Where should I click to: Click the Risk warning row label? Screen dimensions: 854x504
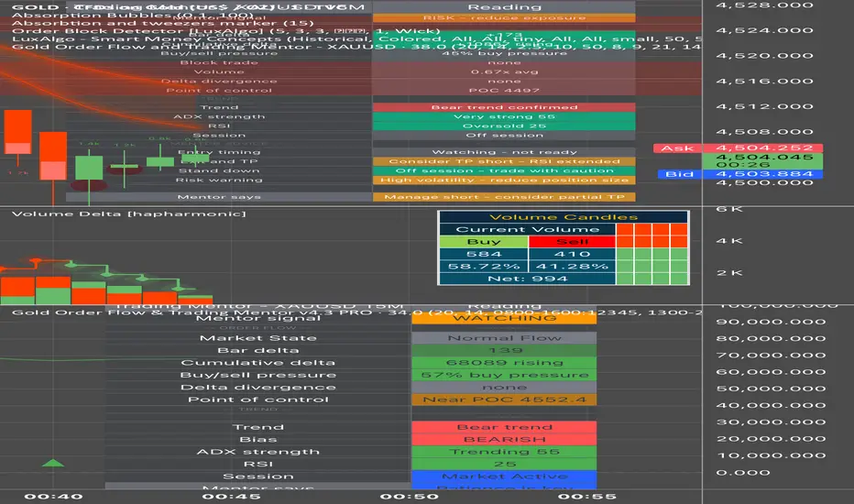[219, 180]
